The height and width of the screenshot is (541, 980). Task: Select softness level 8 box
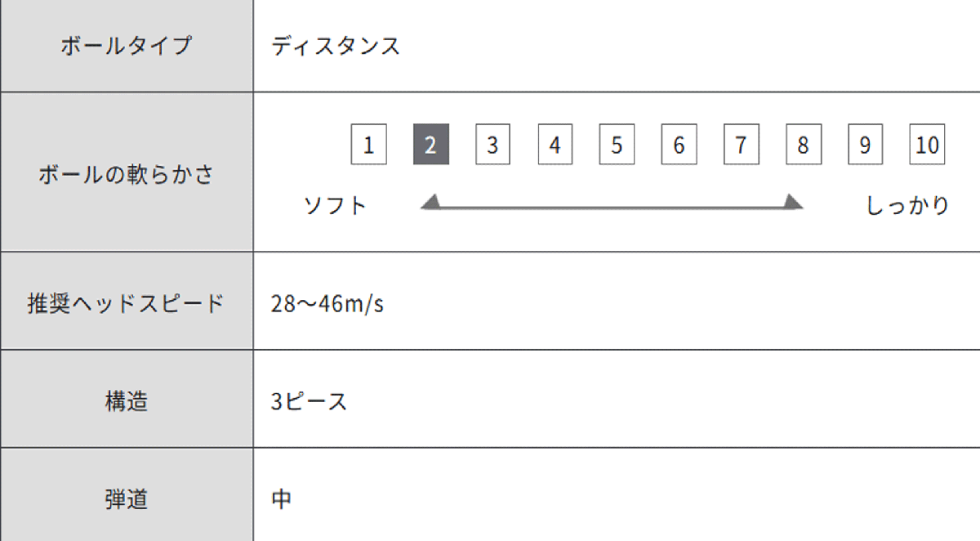(x=803, y=145)
